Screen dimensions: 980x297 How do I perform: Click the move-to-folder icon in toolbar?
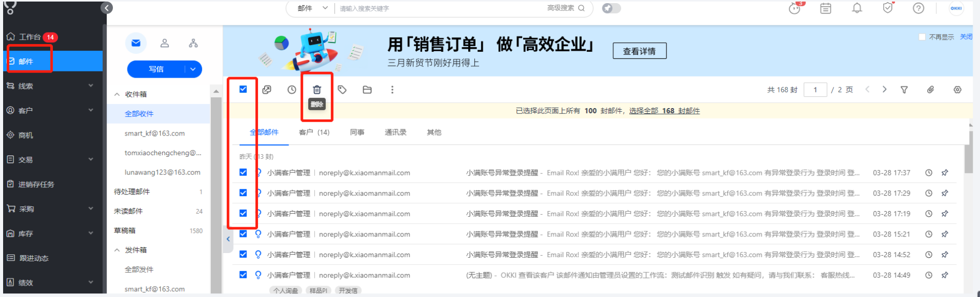[x=367, y=90]
